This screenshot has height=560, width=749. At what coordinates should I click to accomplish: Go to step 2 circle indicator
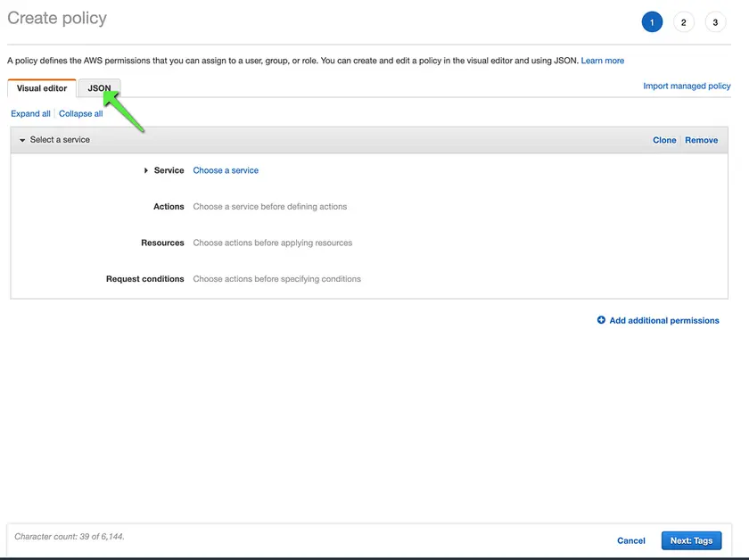684,22
